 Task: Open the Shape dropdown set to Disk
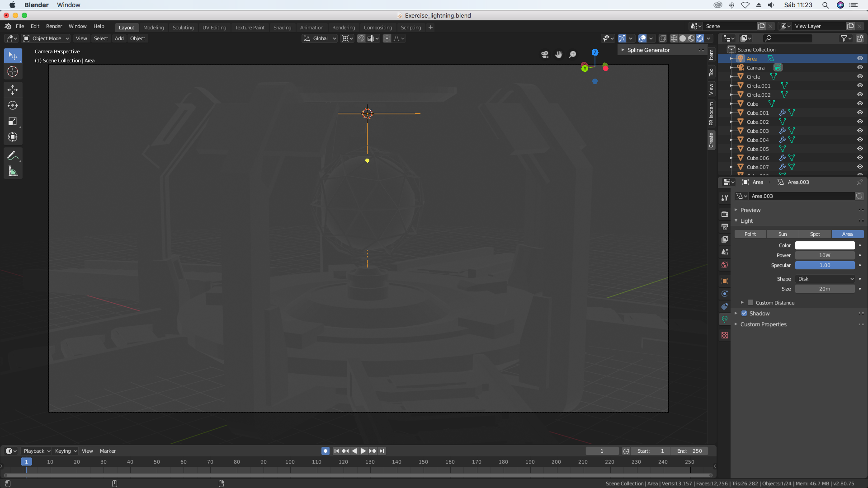825,279
